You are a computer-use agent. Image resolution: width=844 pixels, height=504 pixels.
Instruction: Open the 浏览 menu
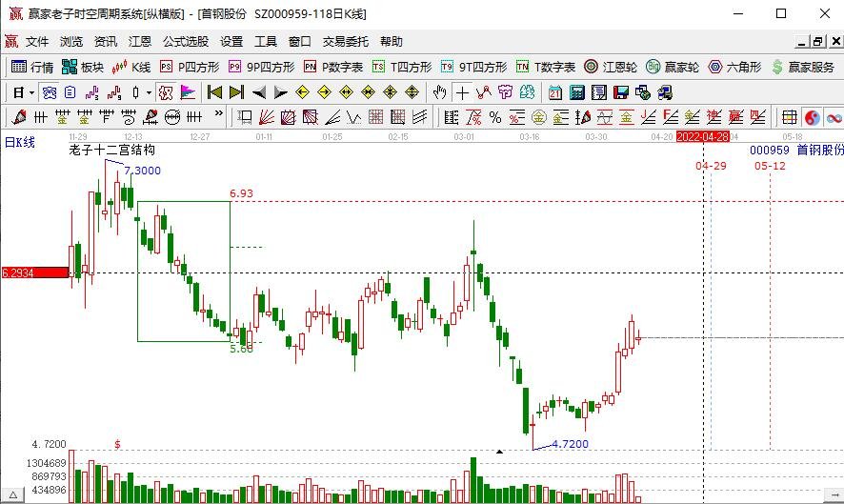(71, 42)
